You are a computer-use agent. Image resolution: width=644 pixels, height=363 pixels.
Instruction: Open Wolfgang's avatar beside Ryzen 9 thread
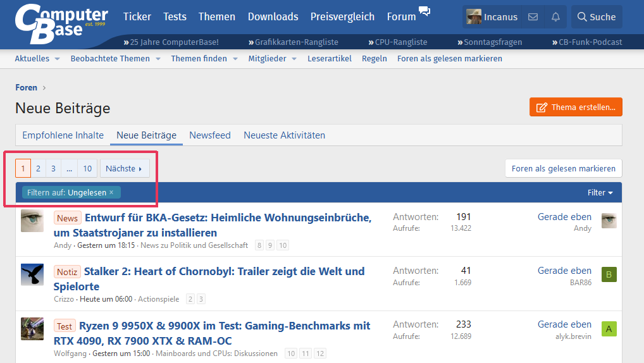(x=32, y=328)
